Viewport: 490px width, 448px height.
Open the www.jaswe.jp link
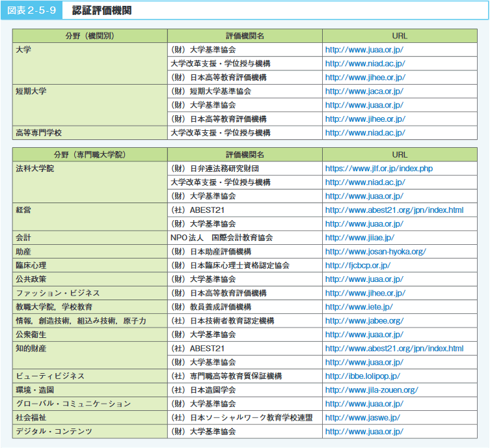coord(362,417)
